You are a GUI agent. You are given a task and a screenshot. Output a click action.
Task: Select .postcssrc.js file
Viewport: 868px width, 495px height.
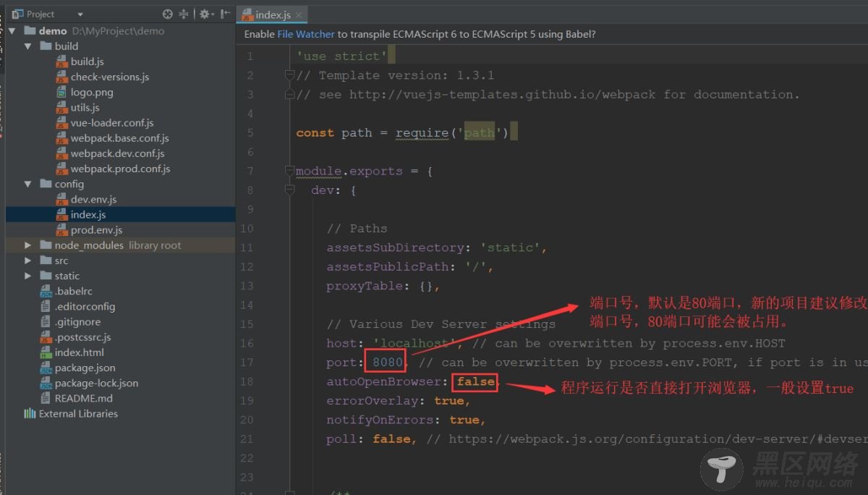(x=82, y=337)
